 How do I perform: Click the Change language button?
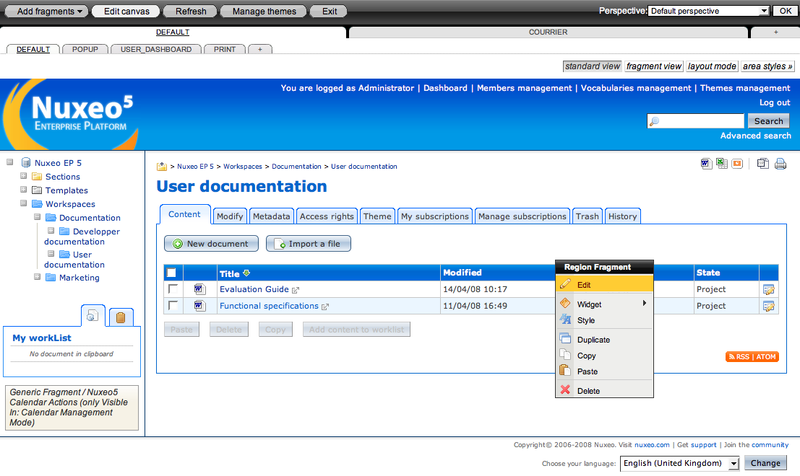coord(765,463)
